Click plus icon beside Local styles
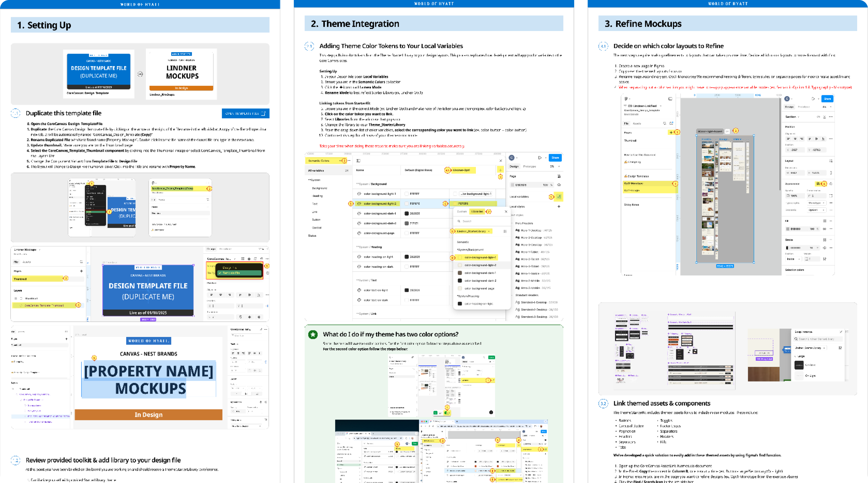 pyautogui.click(x=559, y=206)
